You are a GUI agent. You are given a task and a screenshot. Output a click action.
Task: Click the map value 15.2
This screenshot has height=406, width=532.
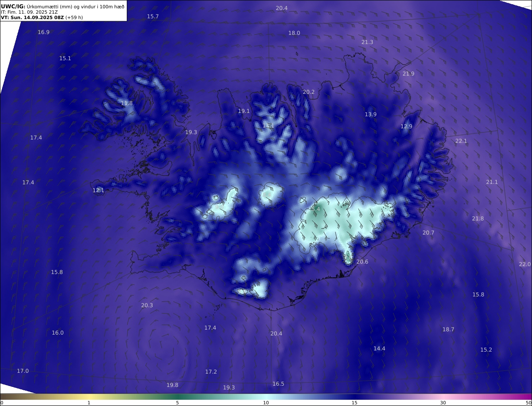point(486,350)
